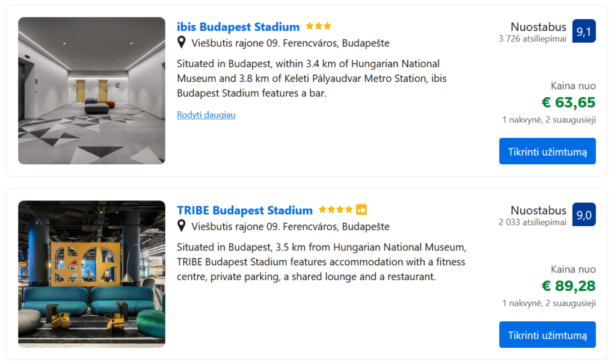Click ibis 3 726 atsiliepimai review count
Viewport: 616px width, 364px height.
pyautogui.click(x=532, y=39)
